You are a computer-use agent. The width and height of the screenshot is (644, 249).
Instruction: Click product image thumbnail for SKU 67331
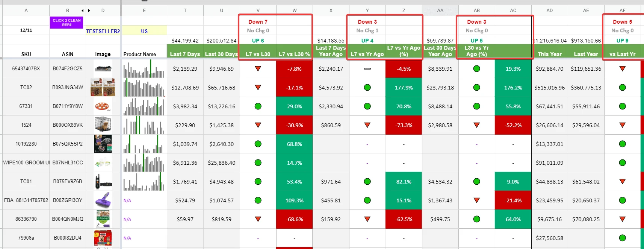coord(103,106)
